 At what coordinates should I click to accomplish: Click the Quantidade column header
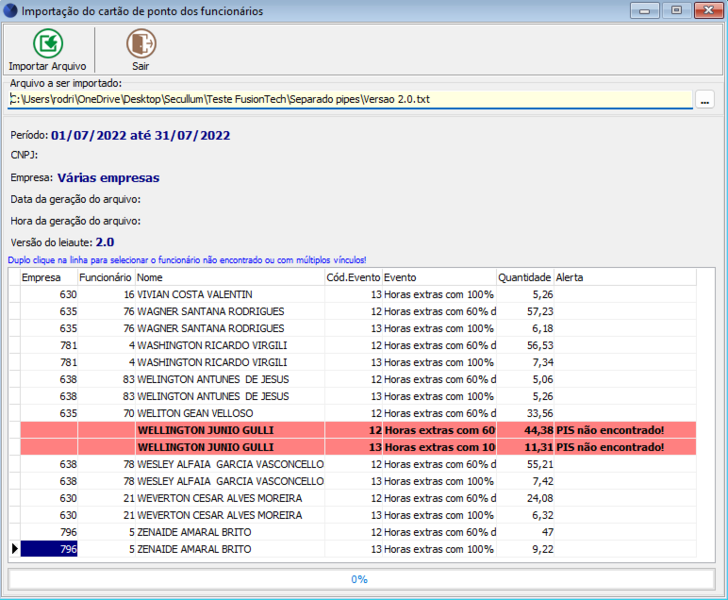tap(526, 277)
